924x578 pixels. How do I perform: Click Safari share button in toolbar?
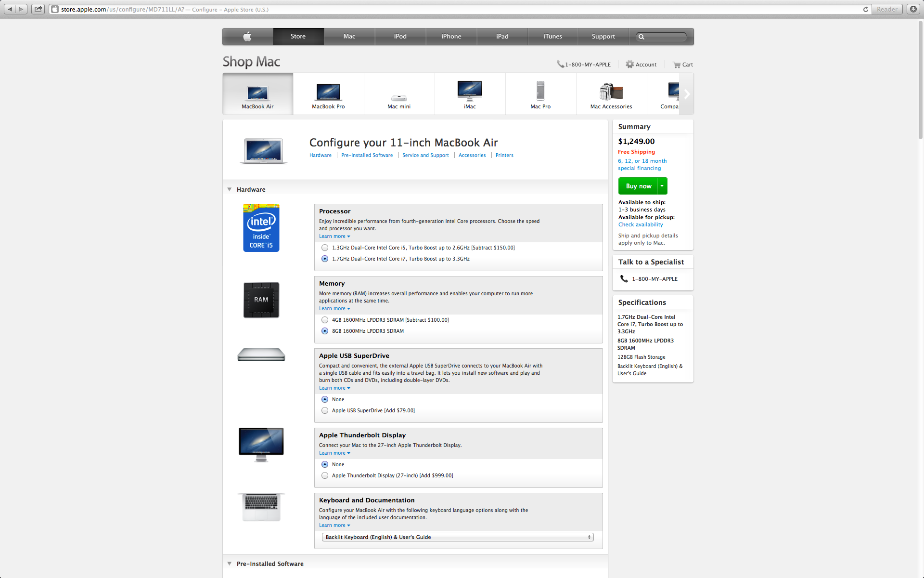click(x=38, y=9)
